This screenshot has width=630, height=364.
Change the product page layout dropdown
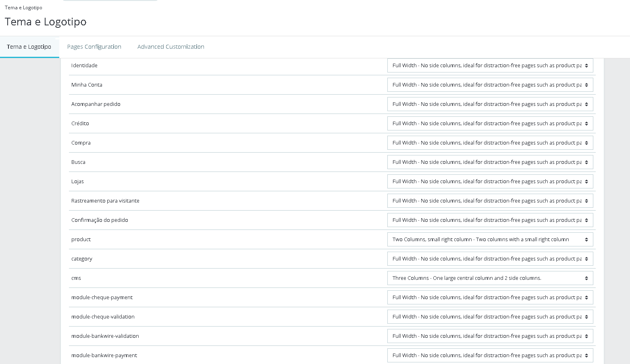[490, 240]
